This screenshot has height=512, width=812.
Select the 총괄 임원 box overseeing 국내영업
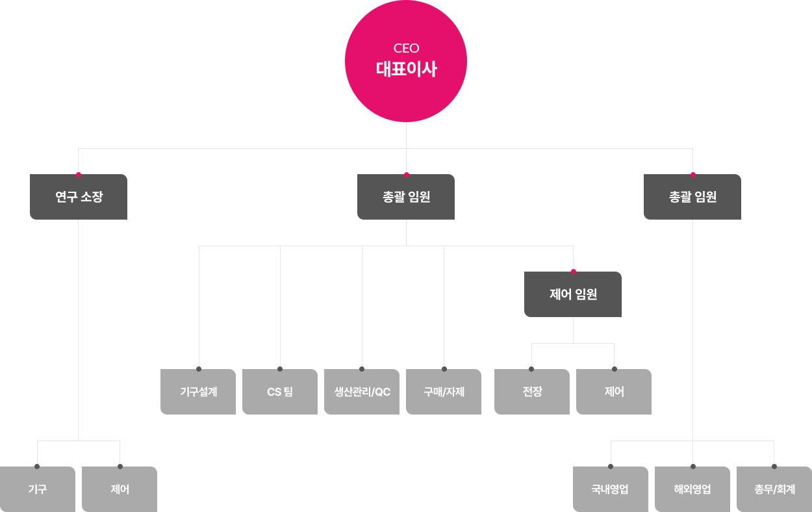[692, 197]
